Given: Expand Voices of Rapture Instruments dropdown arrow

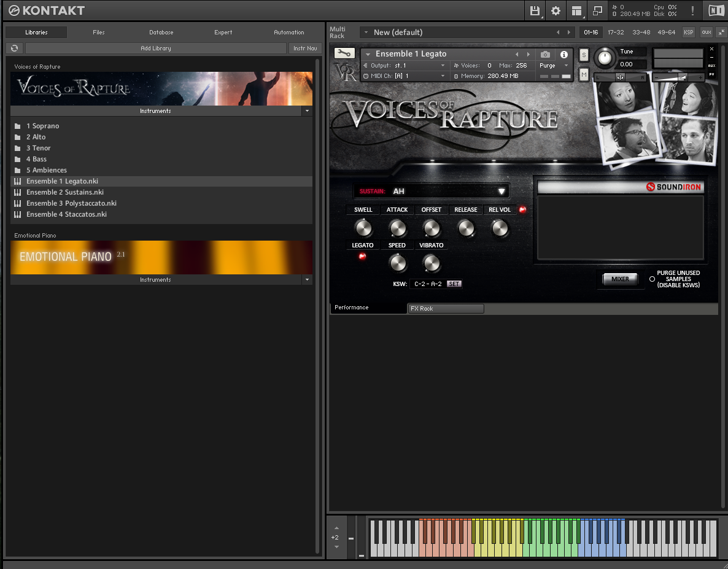Looking at the screenshot, I should coord(307,111).
